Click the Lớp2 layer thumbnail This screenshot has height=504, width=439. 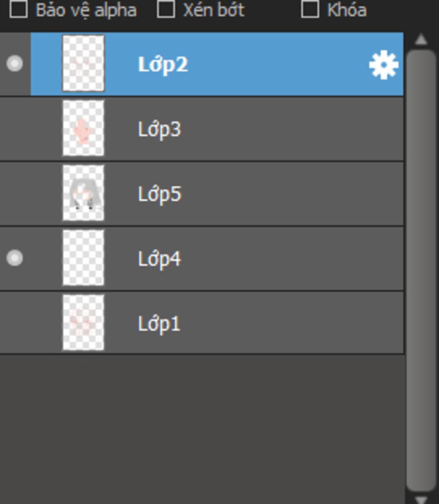pyautogui.click(x=83, y=63)
